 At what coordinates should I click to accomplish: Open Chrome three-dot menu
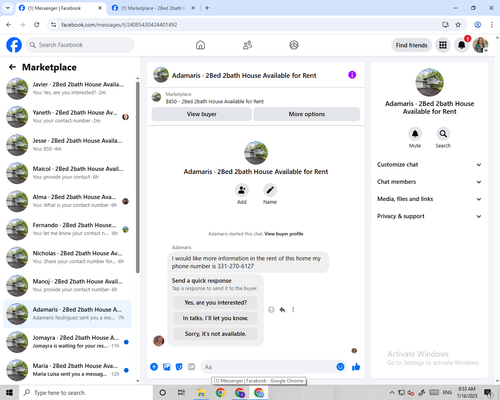[491, 25]
